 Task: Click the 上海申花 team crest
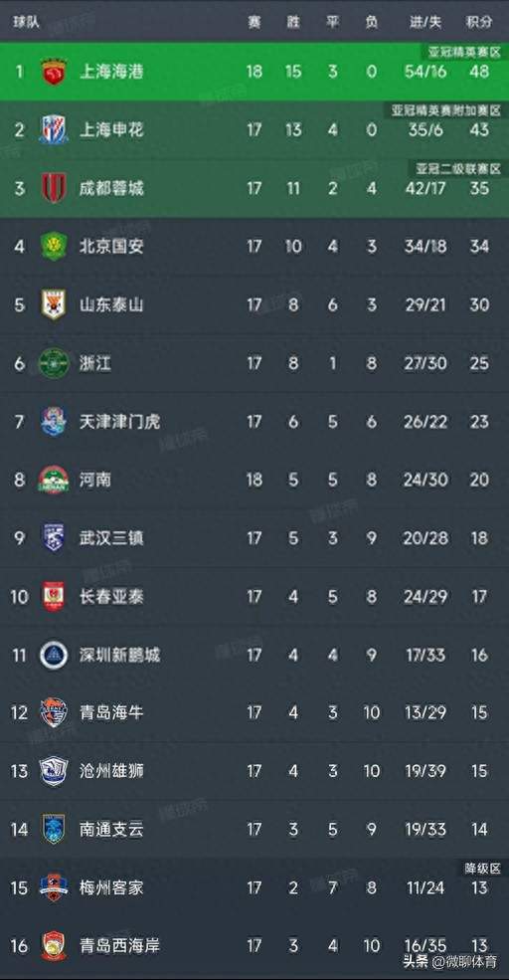54,129
